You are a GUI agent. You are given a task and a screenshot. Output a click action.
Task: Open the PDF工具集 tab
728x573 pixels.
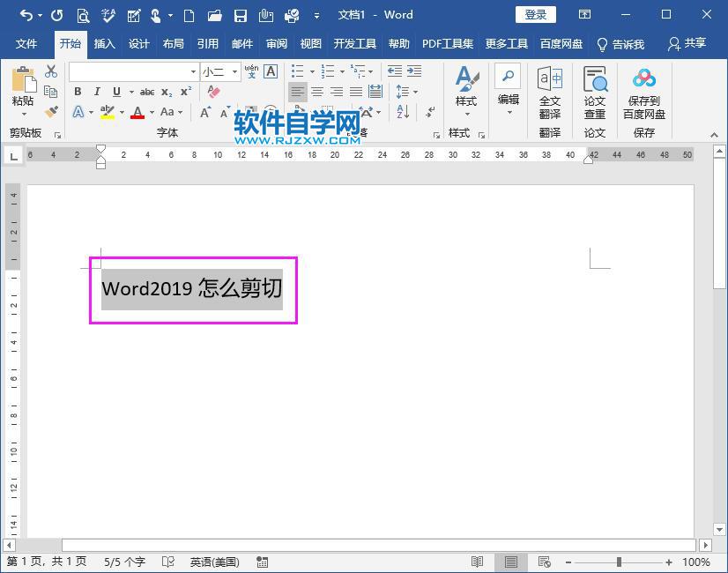pos(448,43)
